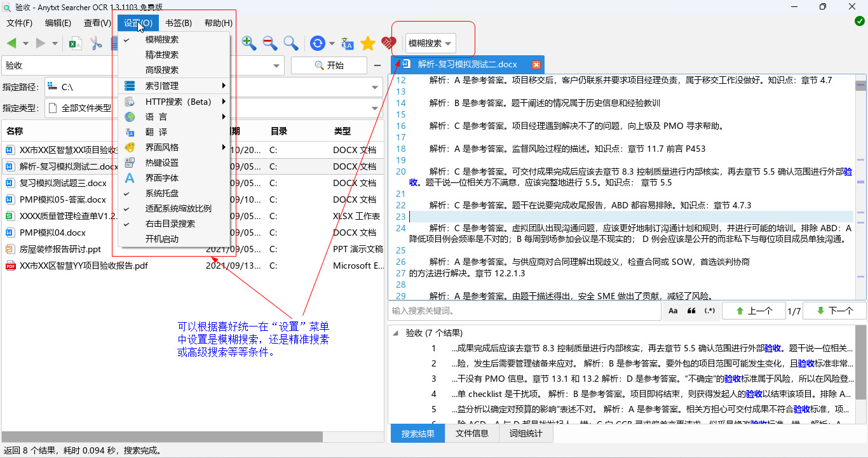The height and width of the screenshot is (458, 868).
Task: Click the red heart donate icon
Action: pyautogui.click(x=390, y=43)
